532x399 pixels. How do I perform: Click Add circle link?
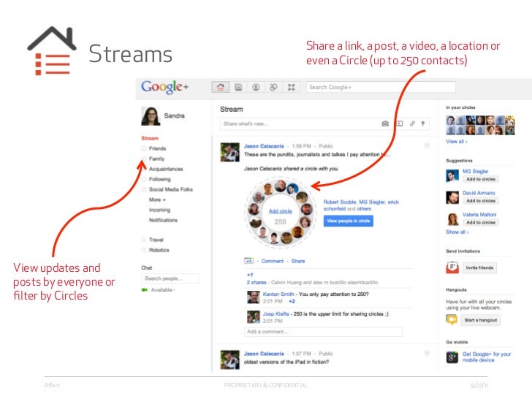[x=281, y=211]
